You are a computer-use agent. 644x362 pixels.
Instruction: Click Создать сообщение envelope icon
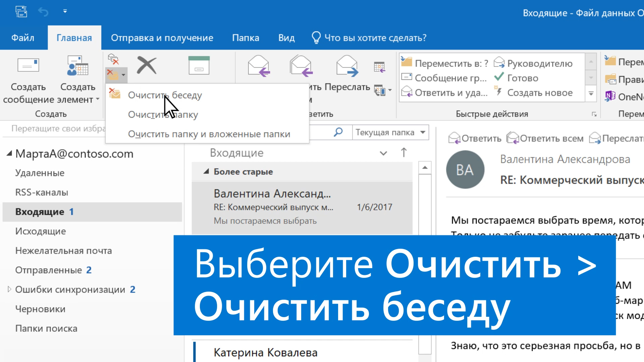point(28,65)
